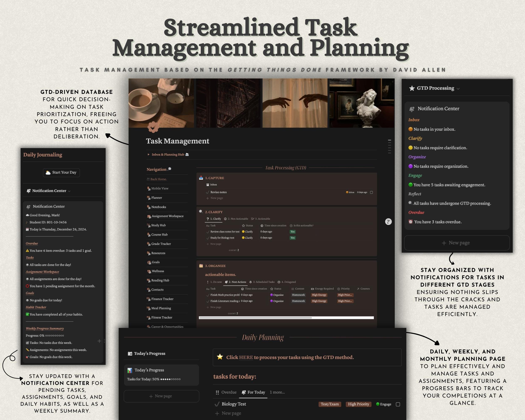Open the GTD Processing view dropdown chevron

[458, 89]
